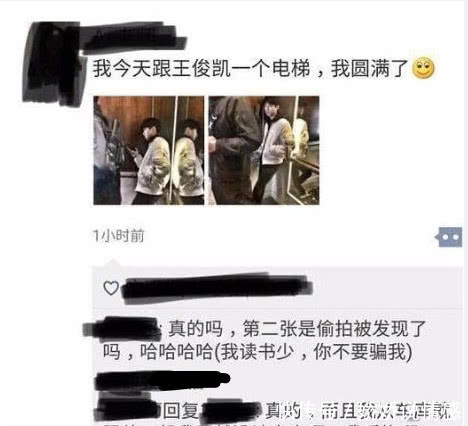Open the poster's redacted nickname above the post
This screenshot has width=468, height=426.
point(133,38)
